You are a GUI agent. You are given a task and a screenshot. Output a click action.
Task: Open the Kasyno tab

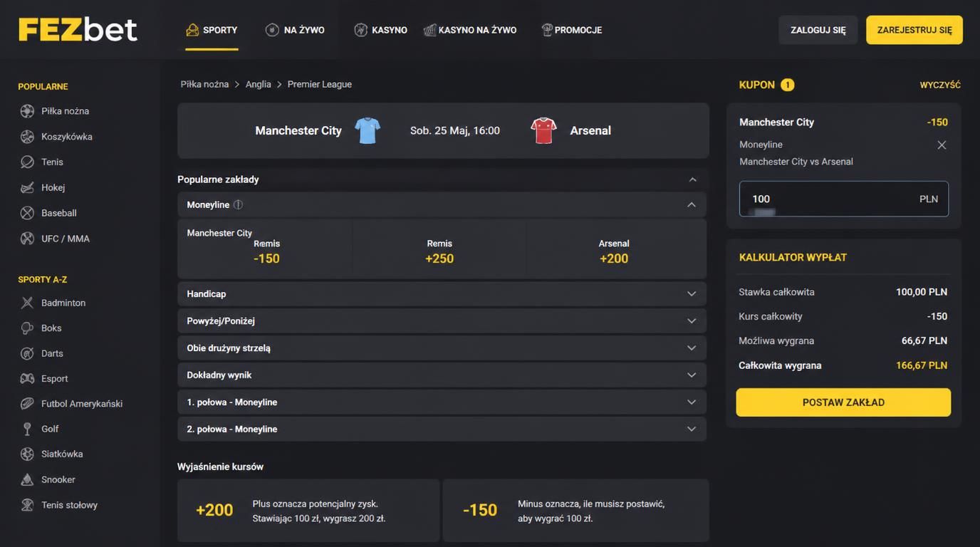381,30
